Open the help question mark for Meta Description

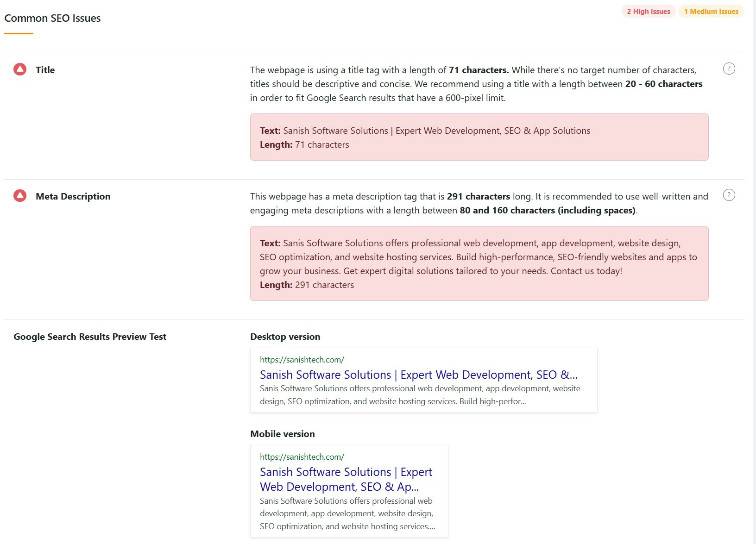click(729, 195)
